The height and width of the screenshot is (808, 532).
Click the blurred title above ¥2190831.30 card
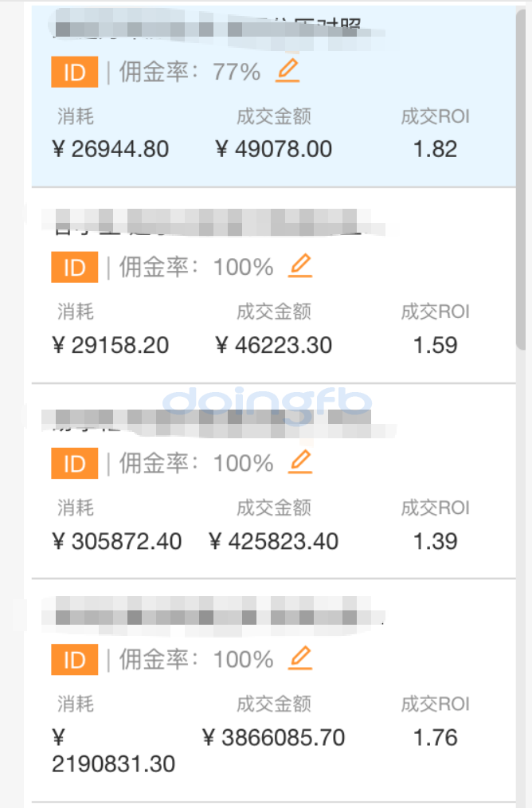(215, 615)
